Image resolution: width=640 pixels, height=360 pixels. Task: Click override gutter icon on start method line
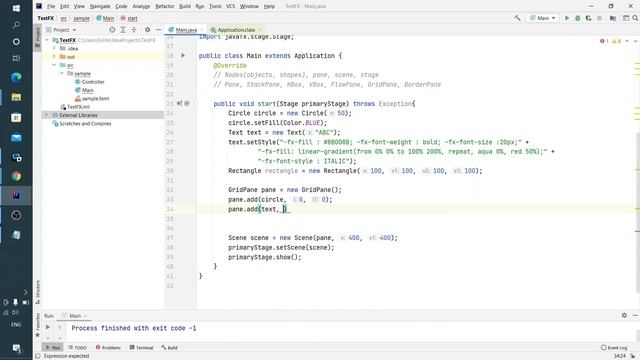(x=179, y=104)
